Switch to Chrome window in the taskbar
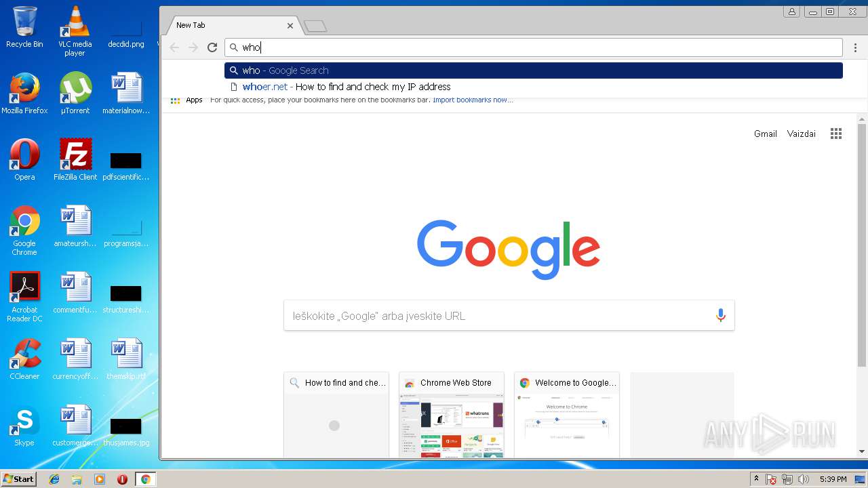The width and height of the screenshot is (868, 488). pos(145,479)
